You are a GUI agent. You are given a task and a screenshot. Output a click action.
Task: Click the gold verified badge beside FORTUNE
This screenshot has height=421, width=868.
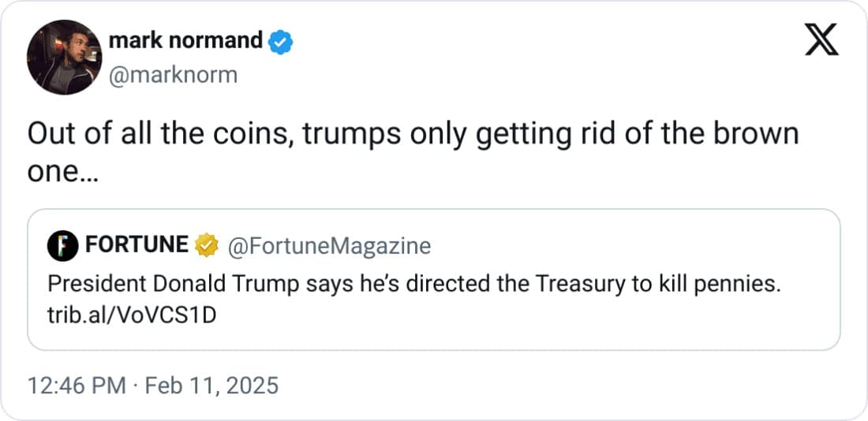click(x=207, y=246)
